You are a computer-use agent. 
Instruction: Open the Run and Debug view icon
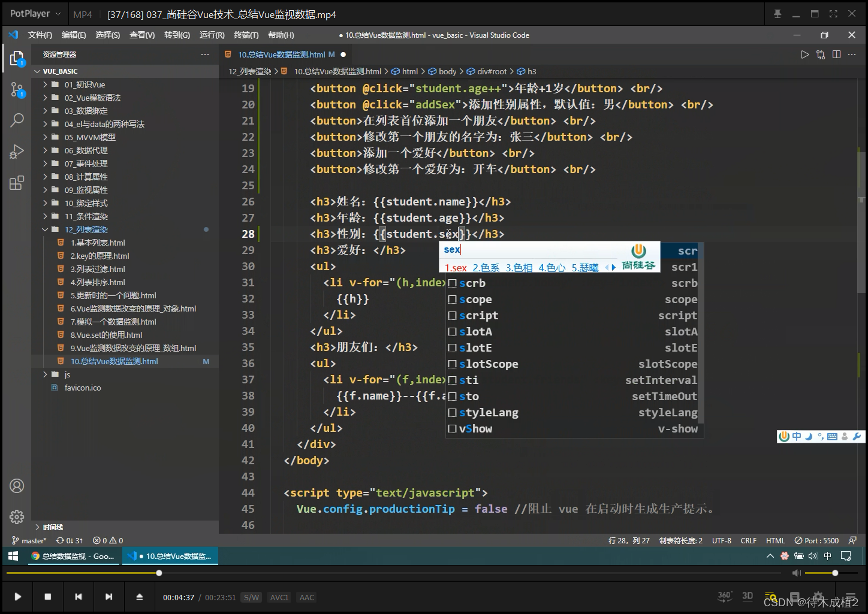click(17, 152)
